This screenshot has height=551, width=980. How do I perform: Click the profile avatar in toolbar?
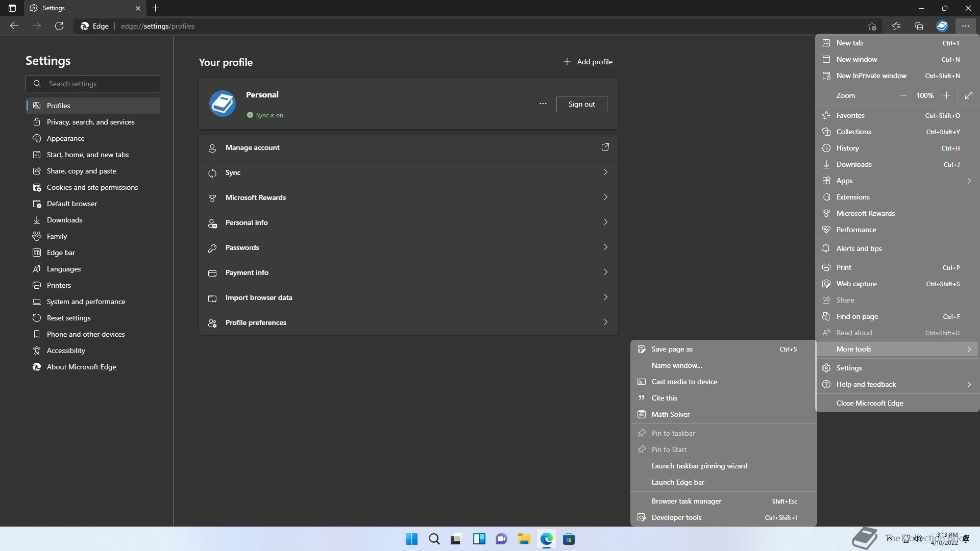pos(942,26)
